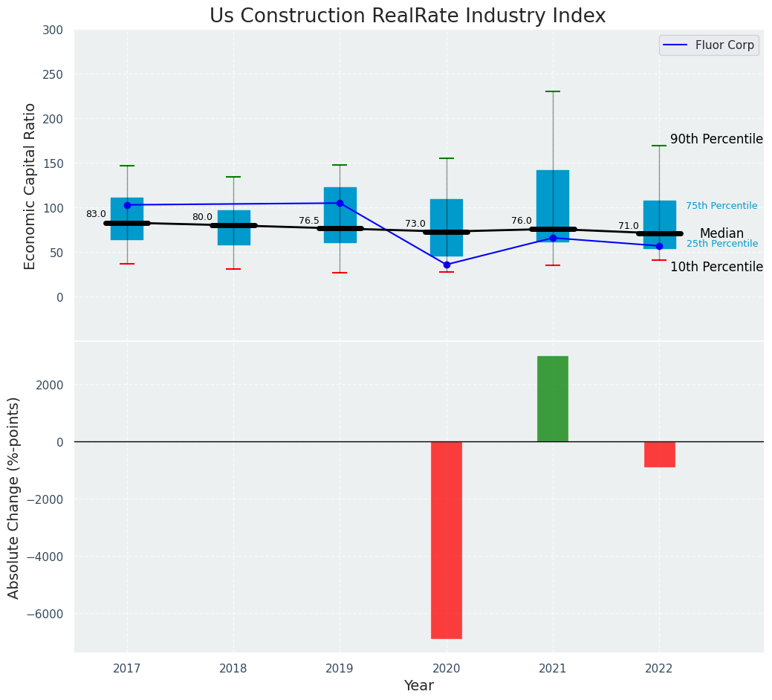Viewport: 772px width, 700px height.
Task: Click the 150 tick on the upper y-axis
Action: pos(53,163)
